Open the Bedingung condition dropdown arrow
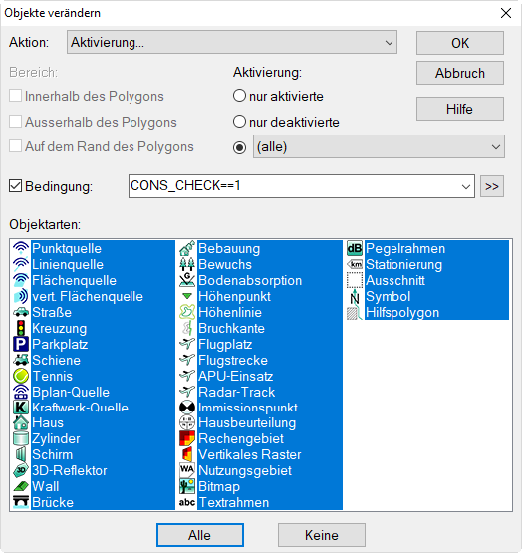The width and height of the screenshot is (522, 553). click(466, 186)
